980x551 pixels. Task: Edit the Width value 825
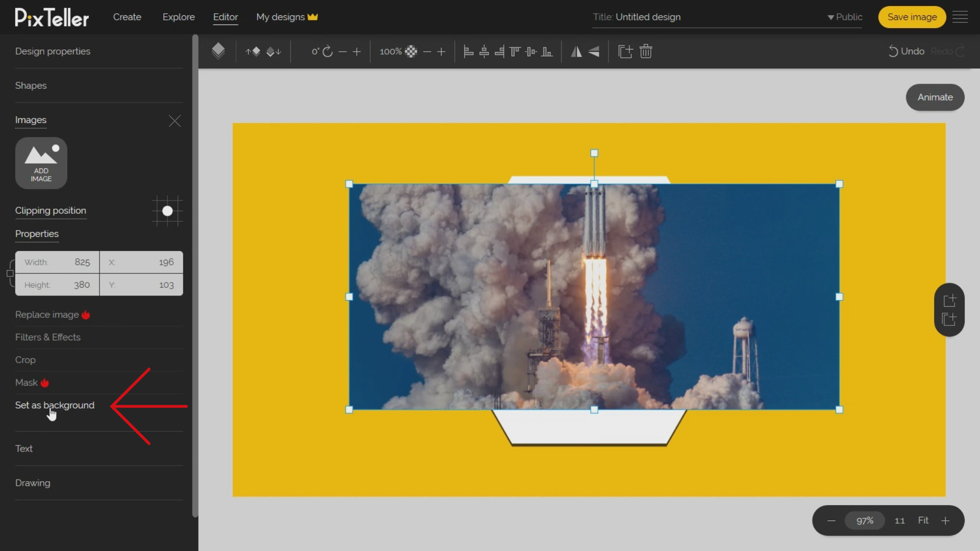pos(57,262)
